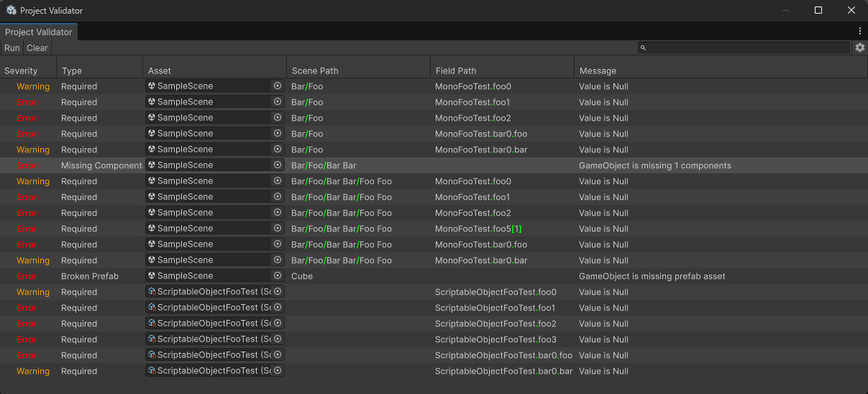Click the Error label in the Missing Component row

[27, 165]
